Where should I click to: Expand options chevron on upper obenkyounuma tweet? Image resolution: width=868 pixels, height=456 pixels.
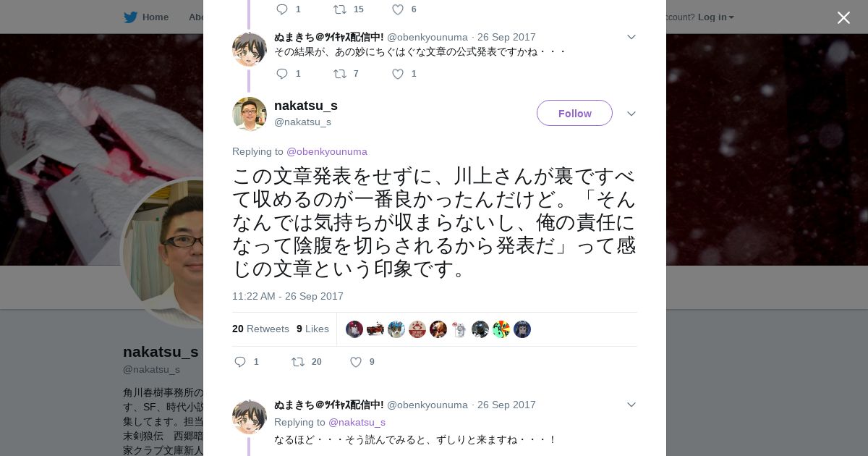point(631,37)
